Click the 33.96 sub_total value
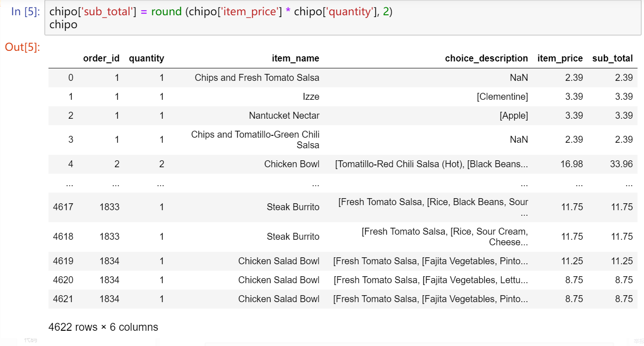Image resolution: width=644 pixels, height=346 pixels. (621, 164)
